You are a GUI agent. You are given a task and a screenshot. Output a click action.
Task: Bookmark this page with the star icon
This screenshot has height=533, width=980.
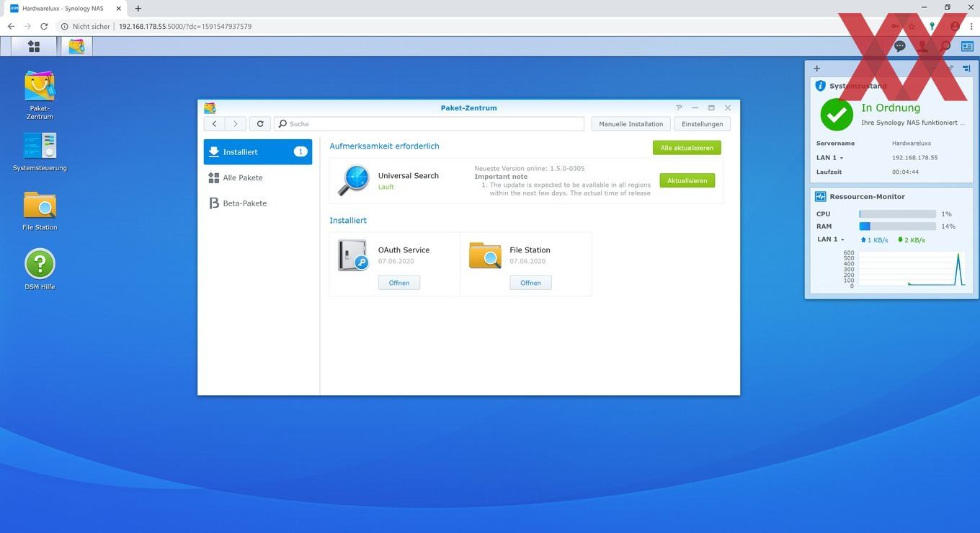(912, 26)
